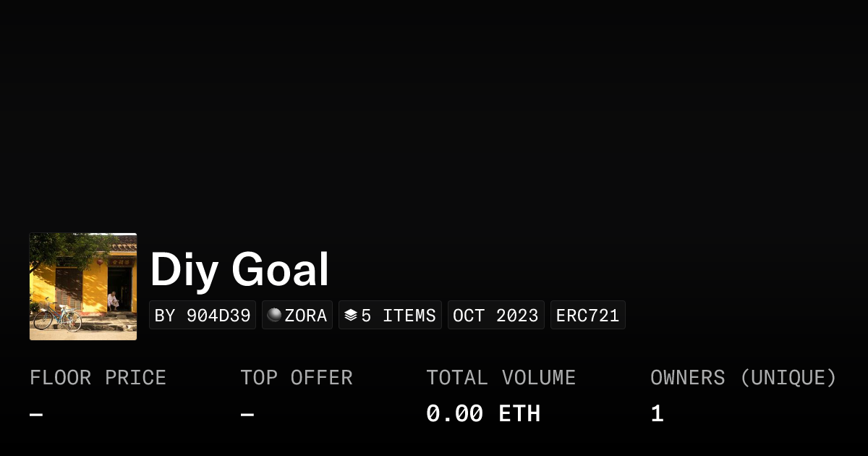Click the word UNIQUE in parentheses
This screenshot has height=456, width=868.
point(788,378)
